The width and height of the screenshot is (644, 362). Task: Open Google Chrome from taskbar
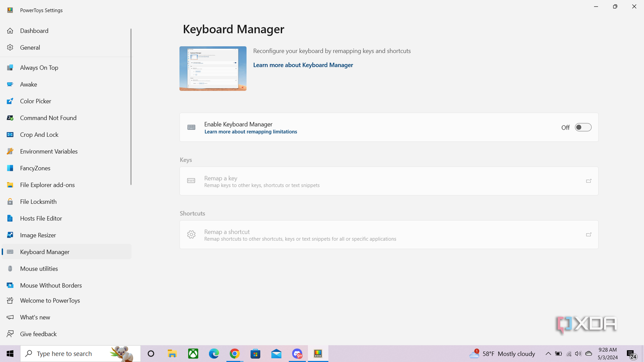pyautogui.click(x=234, y=354)
